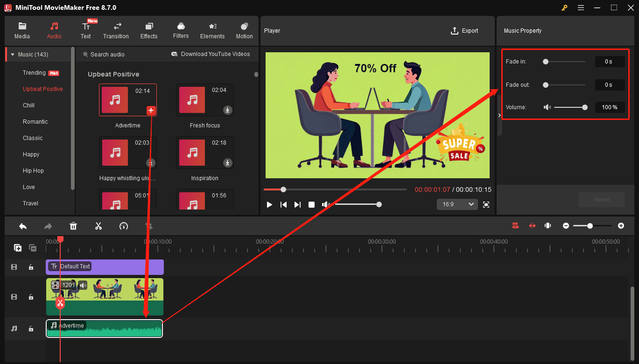Open the Transition tab

116,31
